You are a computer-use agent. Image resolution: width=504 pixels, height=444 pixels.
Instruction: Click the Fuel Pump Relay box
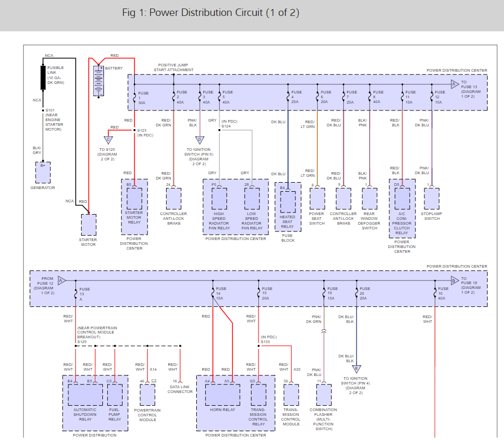tap(115, 395)
